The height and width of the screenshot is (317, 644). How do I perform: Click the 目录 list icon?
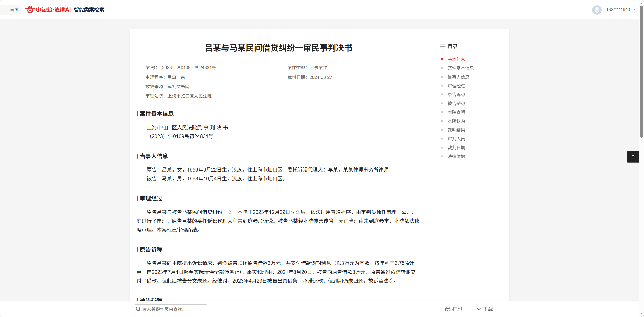[x=442, y=46]
